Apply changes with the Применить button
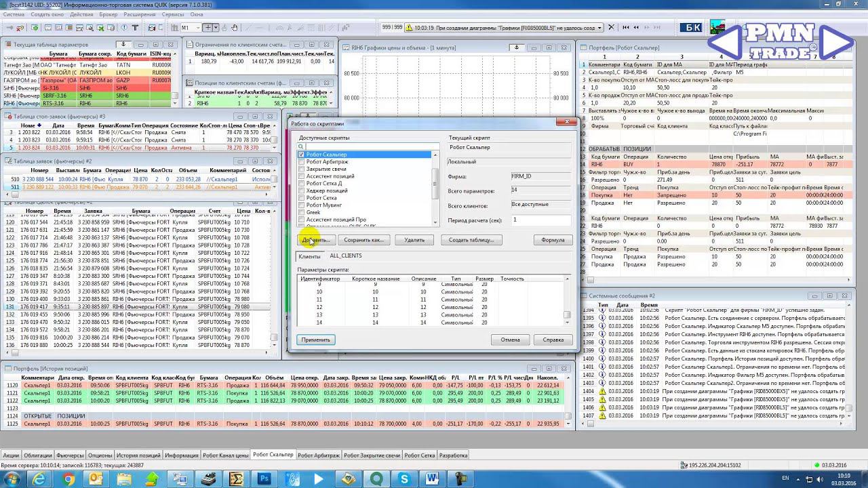 [x=316, y=340]
